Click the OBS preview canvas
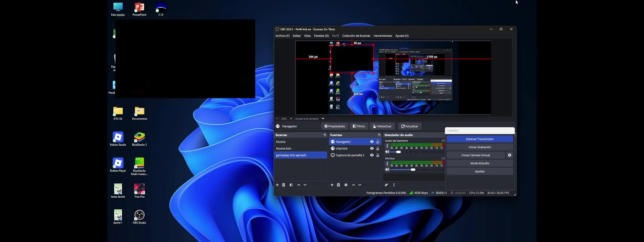 pos(393,78)
